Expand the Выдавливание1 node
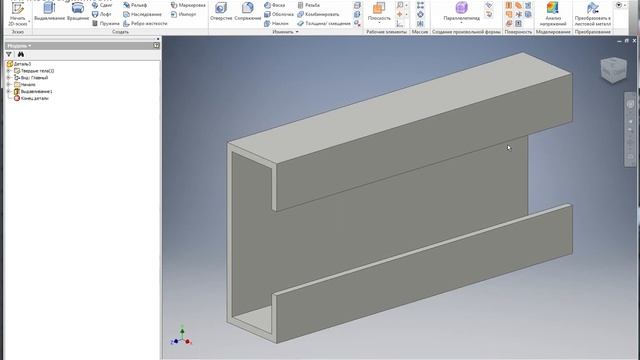Image resolution: width=640 pixels, height=360 pixels. coord(9,91)
